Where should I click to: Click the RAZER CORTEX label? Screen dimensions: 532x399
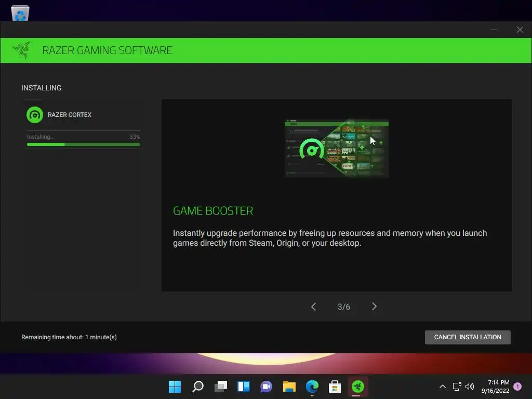click(70, 115)
